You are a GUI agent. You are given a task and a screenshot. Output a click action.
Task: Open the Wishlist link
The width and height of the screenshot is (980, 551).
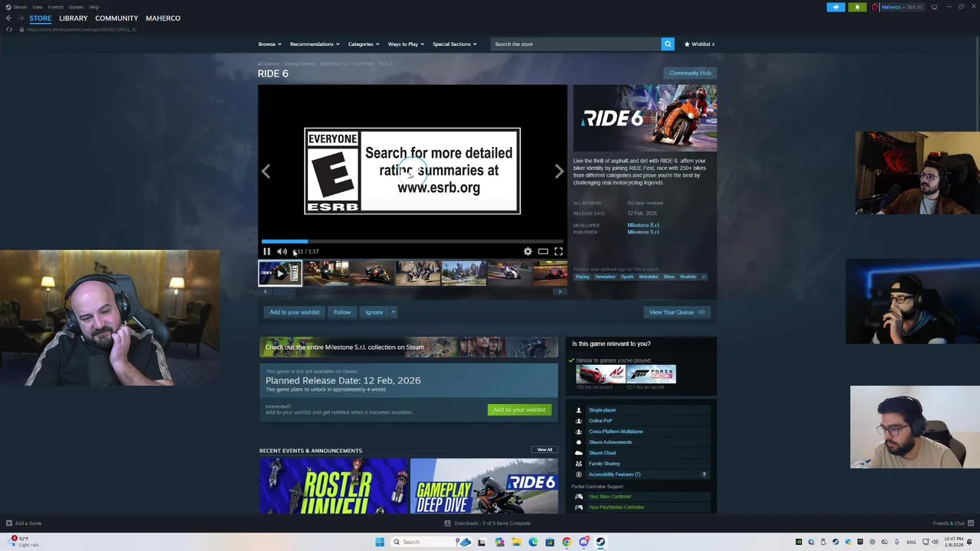pyautogui.click(x=699, y=44)
